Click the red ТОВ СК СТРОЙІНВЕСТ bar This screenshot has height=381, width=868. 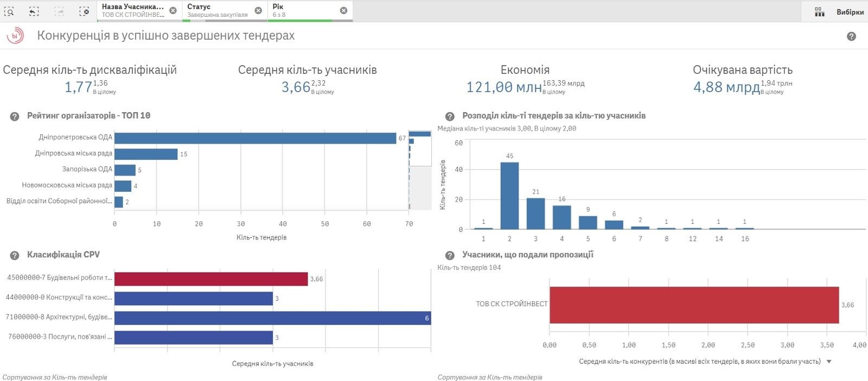click(x=694, y=305)
